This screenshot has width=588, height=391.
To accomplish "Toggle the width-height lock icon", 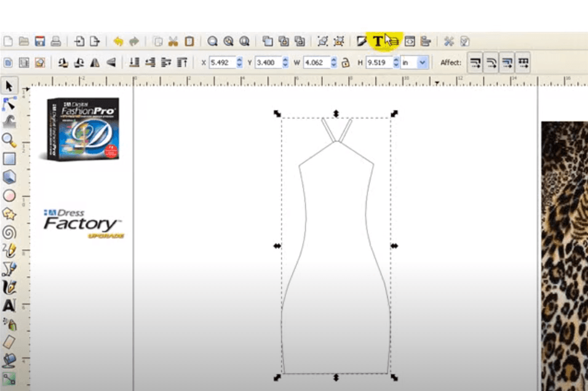I will [346, 63].
